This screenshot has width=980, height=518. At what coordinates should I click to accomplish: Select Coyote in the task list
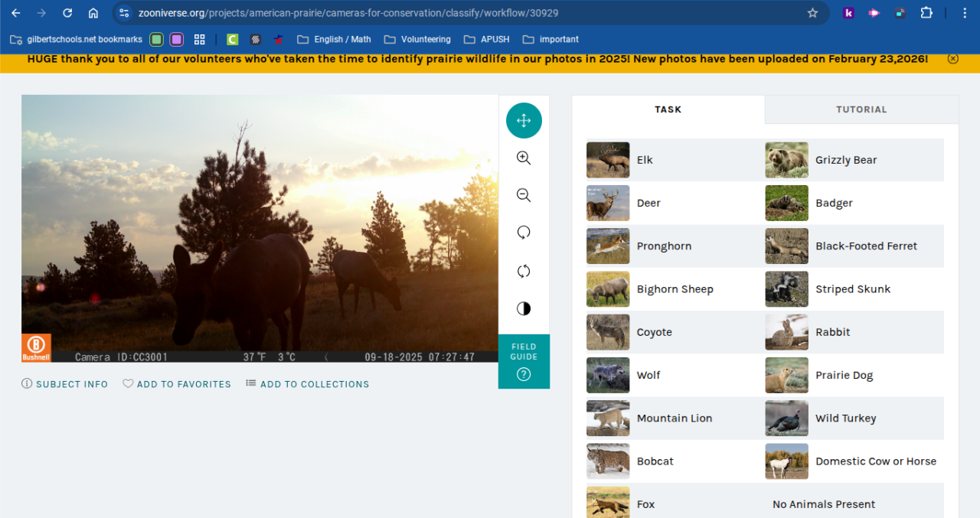[x=675, y=332]
